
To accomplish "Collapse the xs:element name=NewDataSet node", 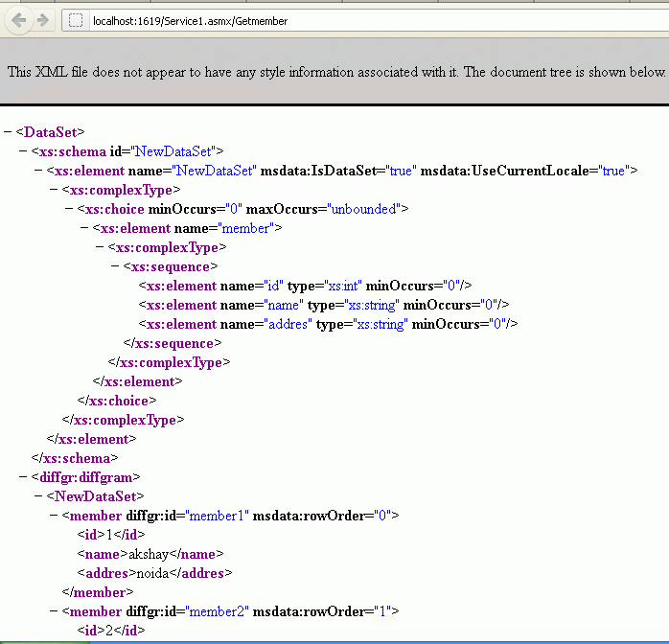I will [x=38, y=171].
